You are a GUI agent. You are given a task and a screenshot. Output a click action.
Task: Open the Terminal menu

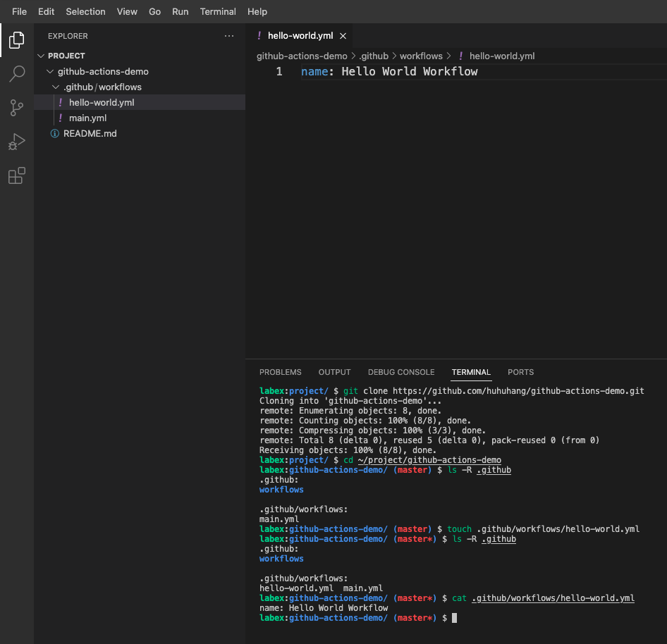[218, 11]
